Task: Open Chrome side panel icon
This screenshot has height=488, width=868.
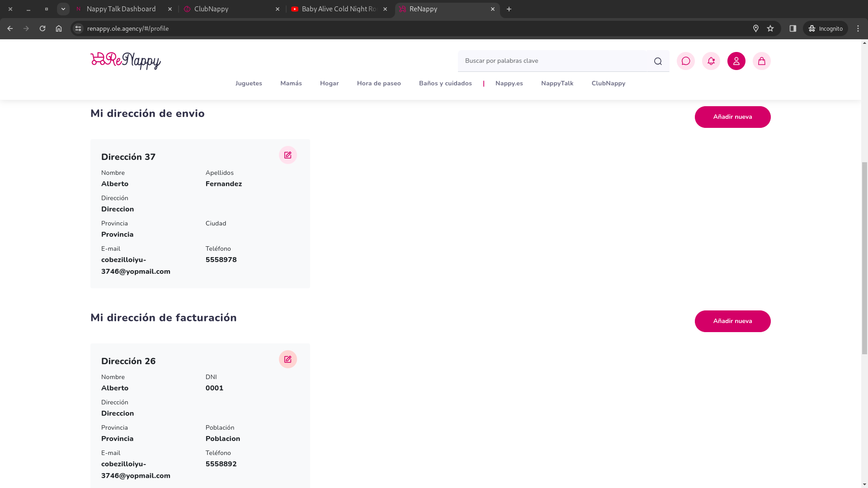Action: [793, 28]
